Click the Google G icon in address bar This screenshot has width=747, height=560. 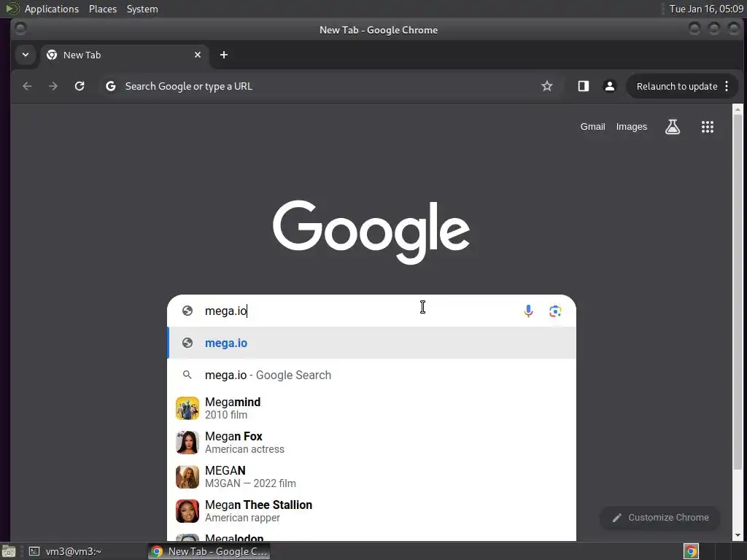[111, 86]
